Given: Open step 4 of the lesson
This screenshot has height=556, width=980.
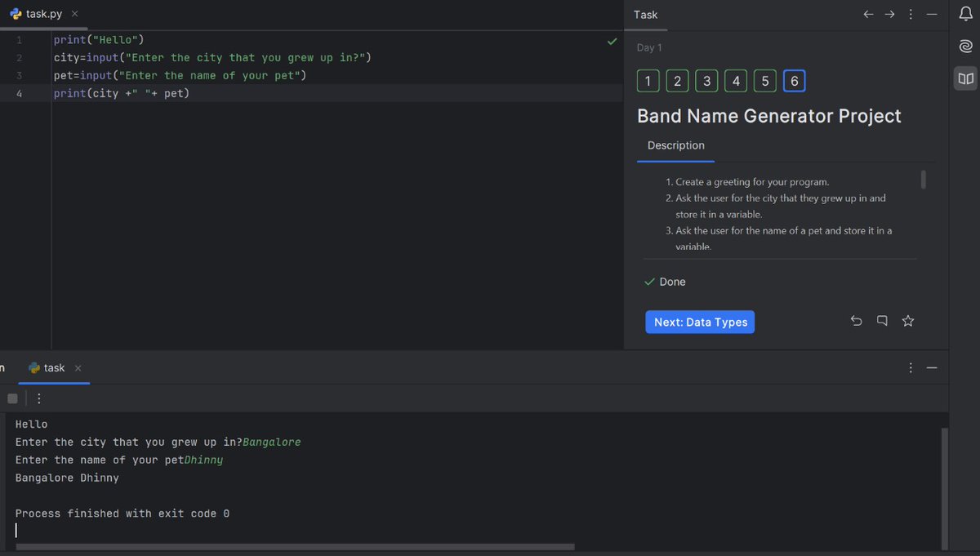Looking at the screenshot, I should pyautogui.click(x=736, y=81).
